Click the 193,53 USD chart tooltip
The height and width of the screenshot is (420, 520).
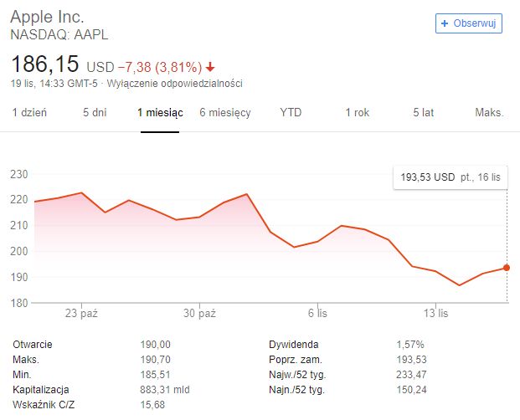click(450, 177)
